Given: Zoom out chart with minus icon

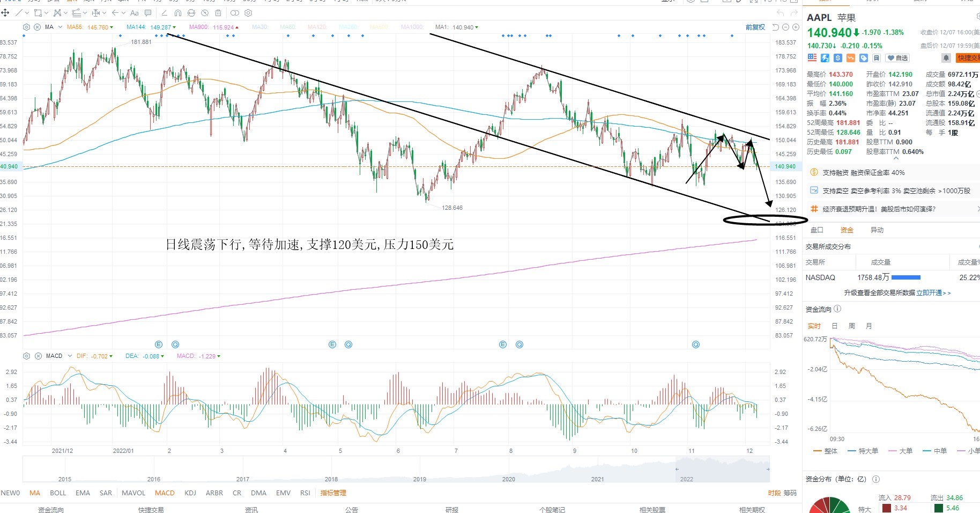Looking at the screenshot, I should pyautogui.click(x=786, y=27).
